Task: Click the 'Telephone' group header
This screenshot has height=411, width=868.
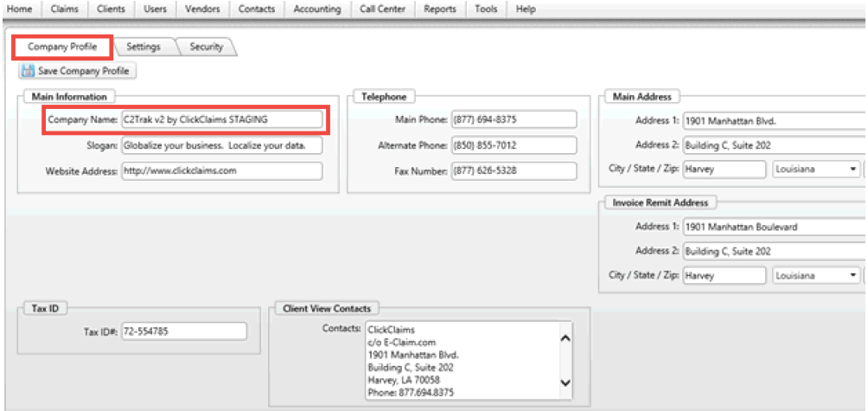Action: point(384,96)
